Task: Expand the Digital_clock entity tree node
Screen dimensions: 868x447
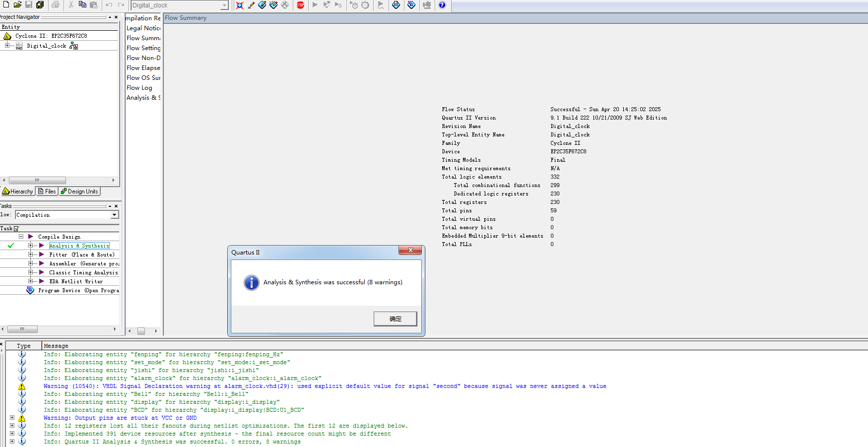Action: point(7,45)
